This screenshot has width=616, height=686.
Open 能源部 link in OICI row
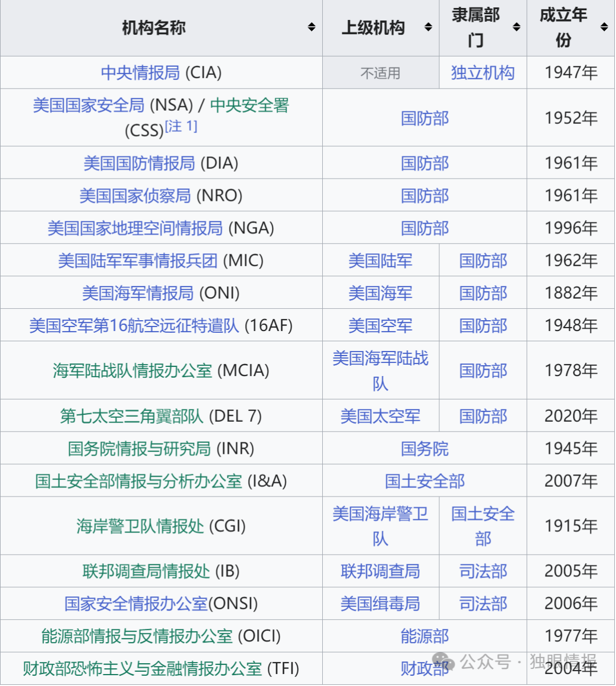point(425,636)
